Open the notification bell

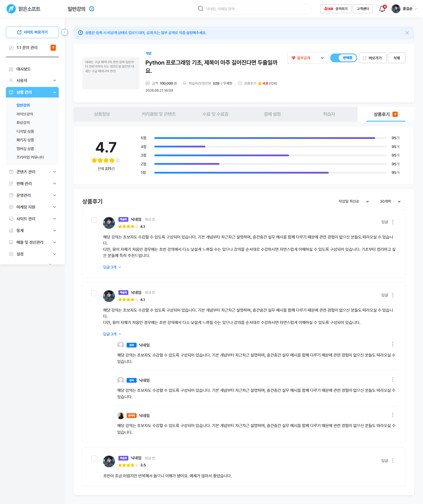[382, 9]
